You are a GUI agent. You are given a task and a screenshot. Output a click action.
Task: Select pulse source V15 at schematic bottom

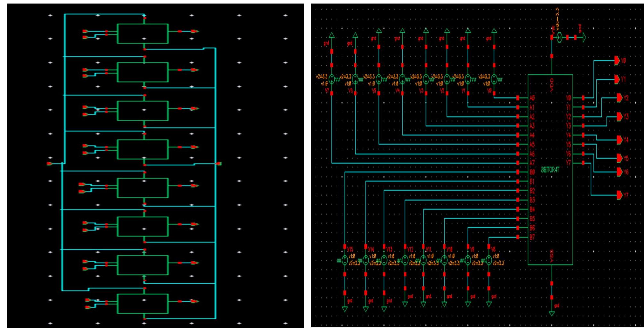[345, 261]
